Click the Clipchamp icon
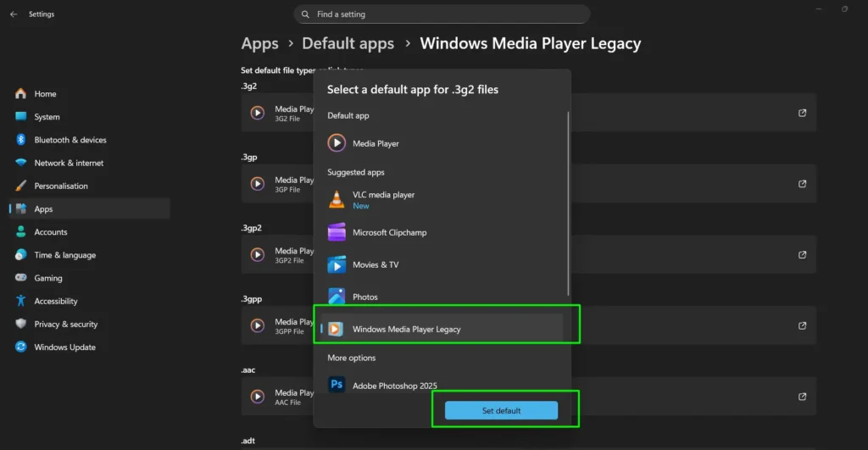This screenshot has width=868, height=450. click(337, 232)
